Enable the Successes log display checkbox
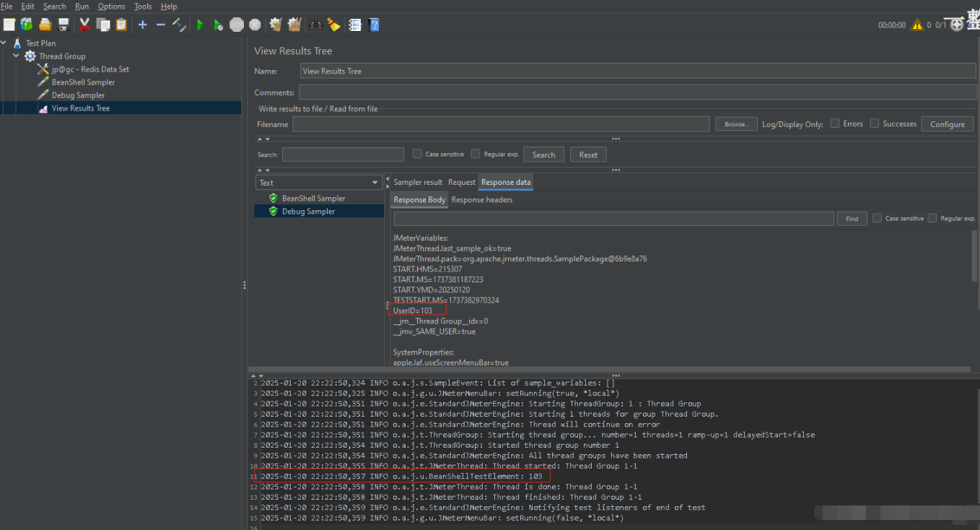 coord(875,123)
